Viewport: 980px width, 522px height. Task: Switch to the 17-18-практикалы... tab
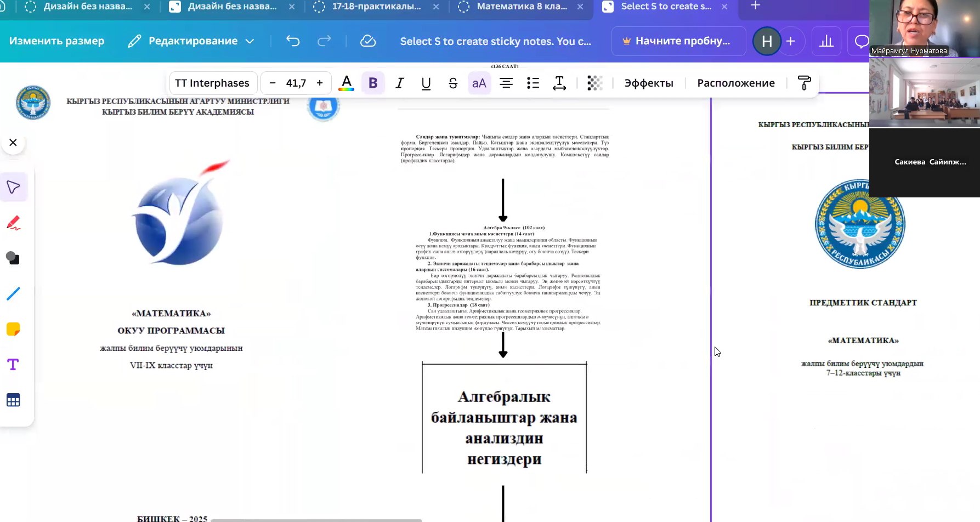[376, 7]
